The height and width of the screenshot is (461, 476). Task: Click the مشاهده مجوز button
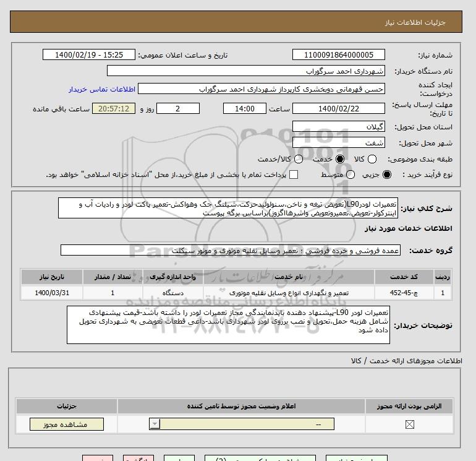pyautogui.click(x=67, y=424)
